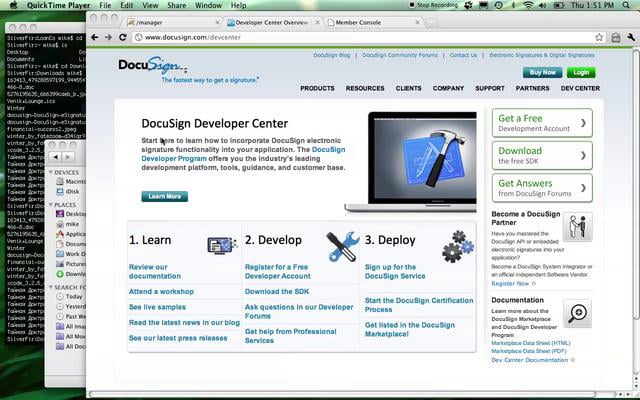Click the DocuSign logo
This screenshot has width=640, height=400.
tap(153, 65)
